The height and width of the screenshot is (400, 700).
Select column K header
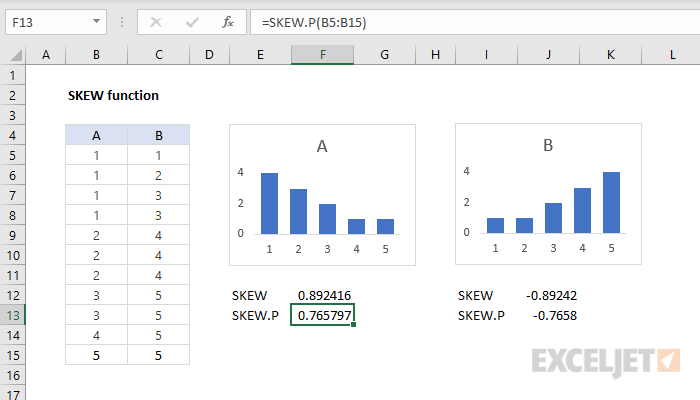610,55
